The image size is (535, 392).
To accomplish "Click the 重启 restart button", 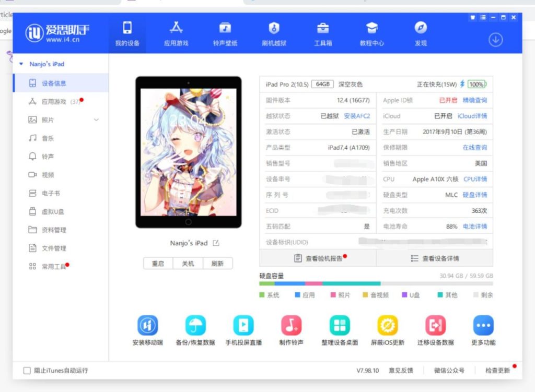I will pos(158,264).
